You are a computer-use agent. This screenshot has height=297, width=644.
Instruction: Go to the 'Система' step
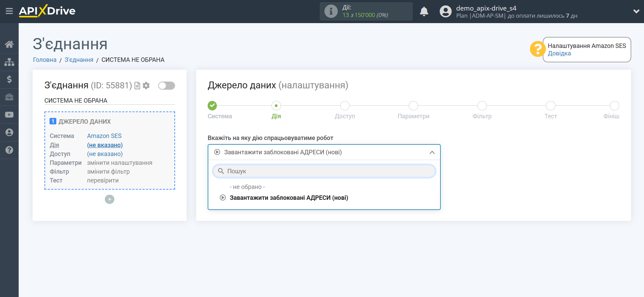point(212,106)
